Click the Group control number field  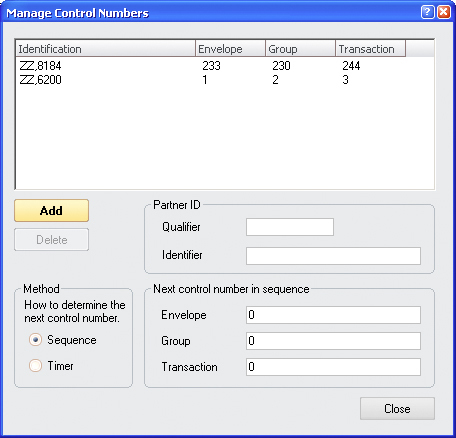(x=333, y=341)
